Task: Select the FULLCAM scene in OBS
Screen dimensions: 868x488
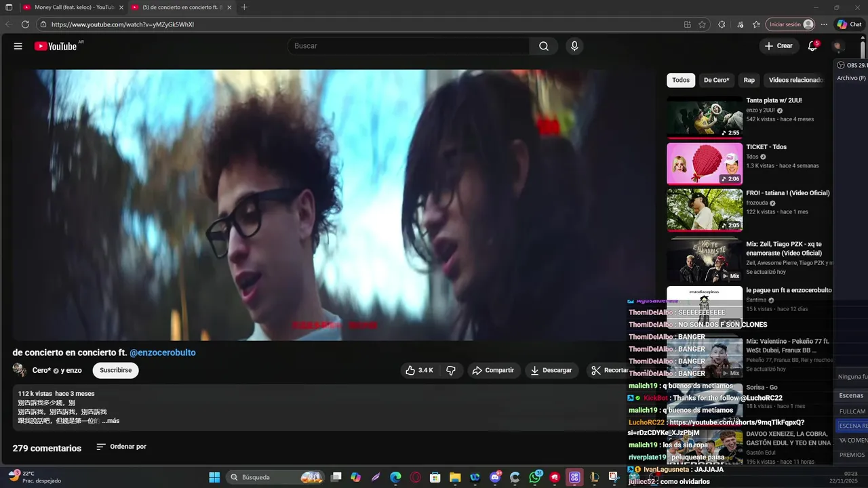Action: [852, 411]
